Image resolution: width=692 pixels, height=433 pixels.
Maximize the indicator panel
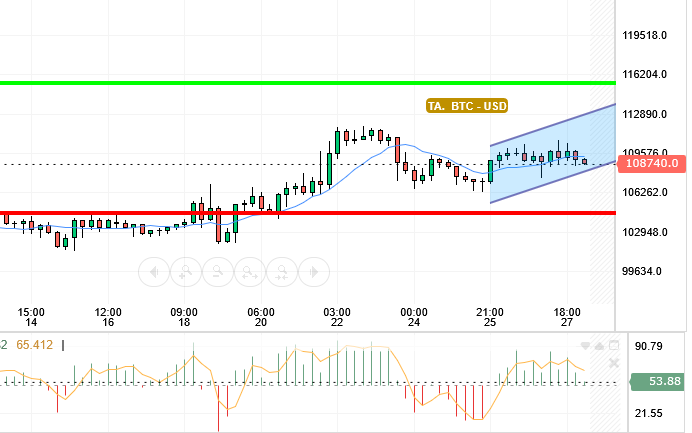click(x=614, y=346)
